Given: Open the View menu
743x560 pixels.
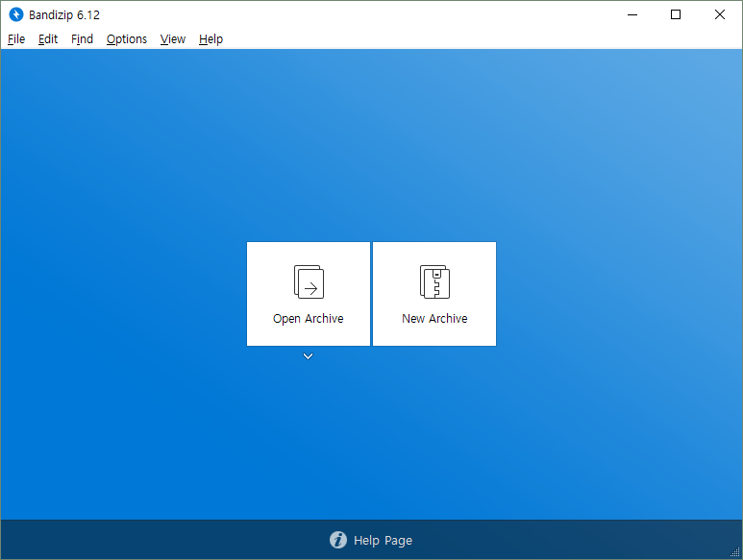Looking at the screenshot, I should pos(173,39).
